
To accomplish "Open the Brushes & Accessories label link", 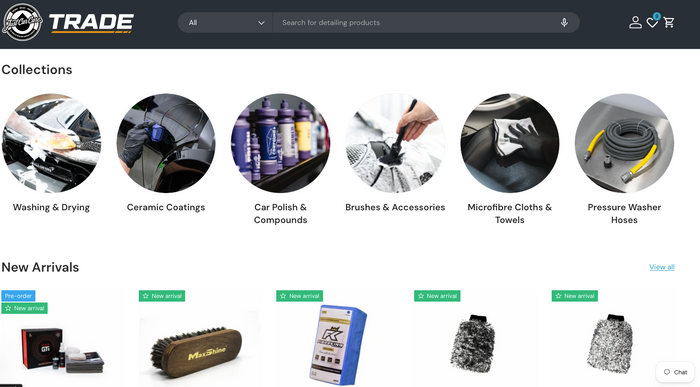I will pyautogui.click(x=395, y=207).
